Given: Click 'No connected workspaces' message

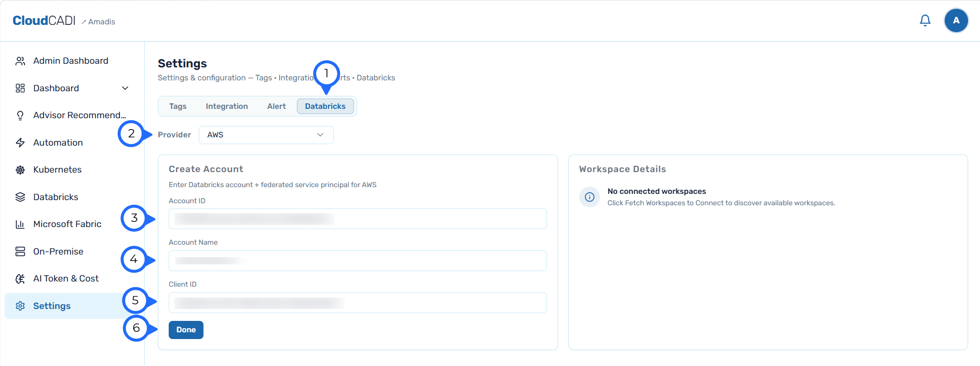Looking at the screenshot, I should pos(657,191).
